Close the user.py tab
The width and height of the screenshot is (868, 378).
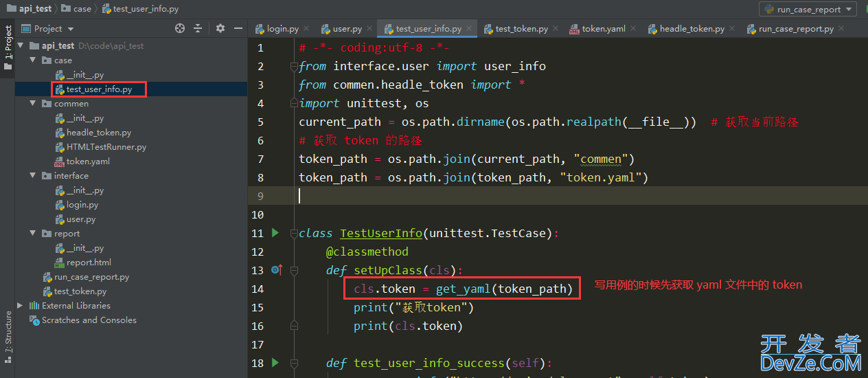click(369, 29)
